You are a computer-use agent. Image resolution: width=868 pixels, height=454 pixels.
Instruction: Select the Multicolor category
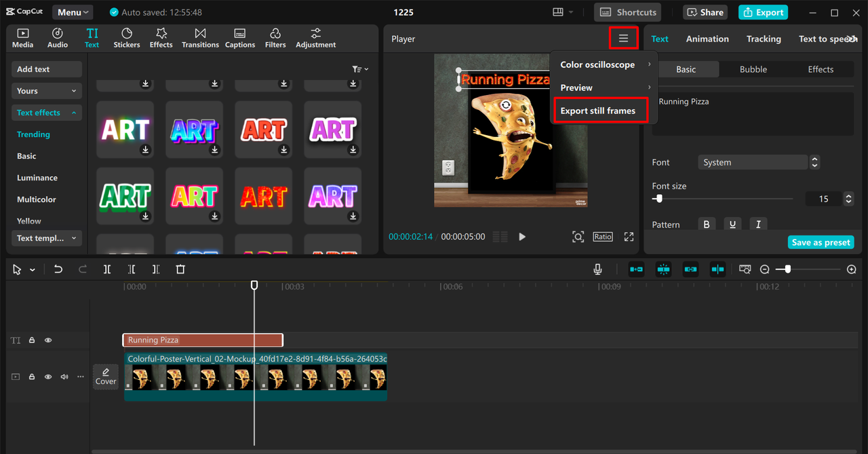click(x=37, y=200)
